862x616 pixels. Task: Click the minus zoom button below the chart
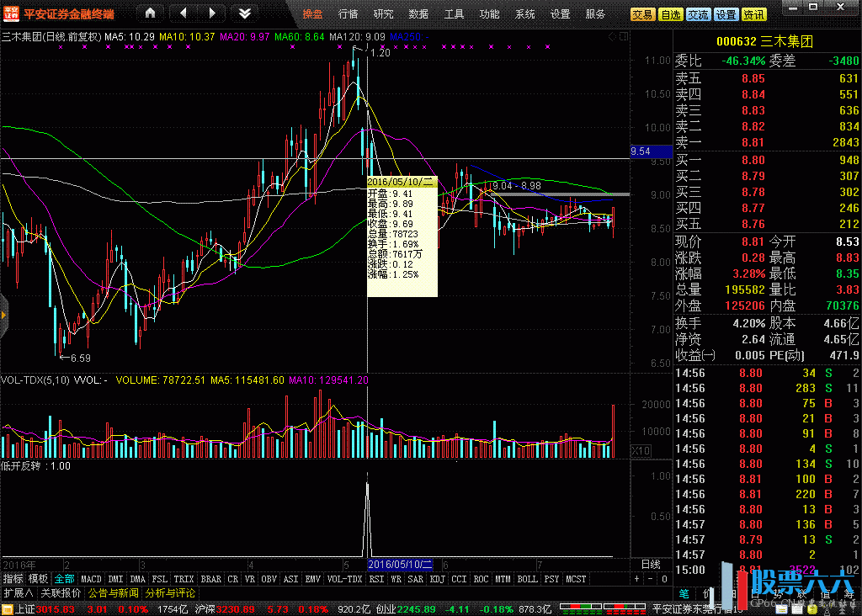pos(651,579)
